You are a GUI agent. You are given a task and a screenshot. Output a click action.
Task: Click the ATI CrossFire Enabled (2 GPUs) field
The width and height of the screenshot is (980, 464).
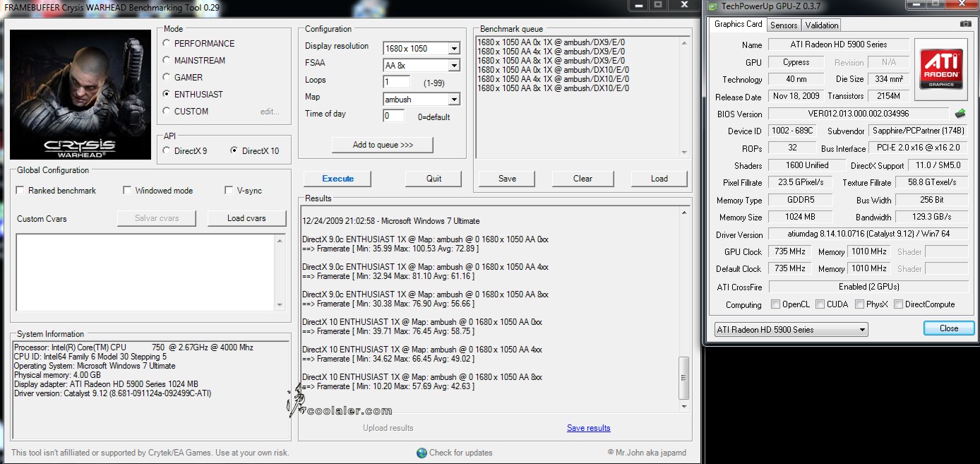click(x=868, y=287)
